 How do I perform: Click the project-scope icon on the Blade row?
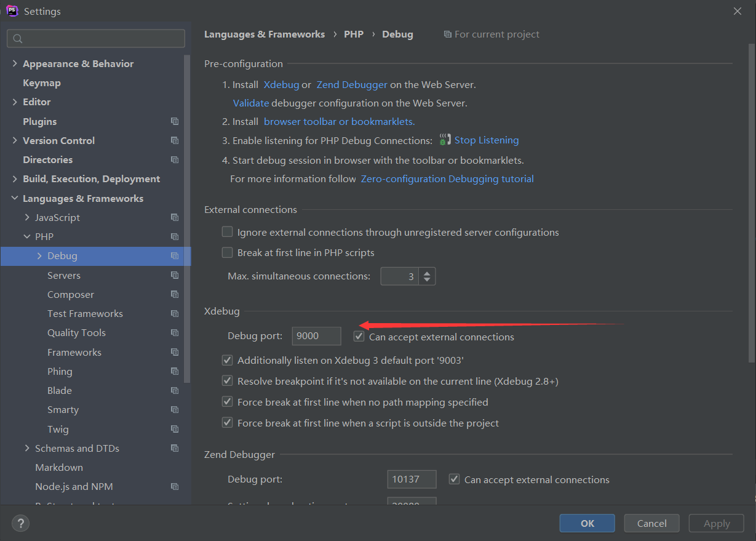pos(175,391)
